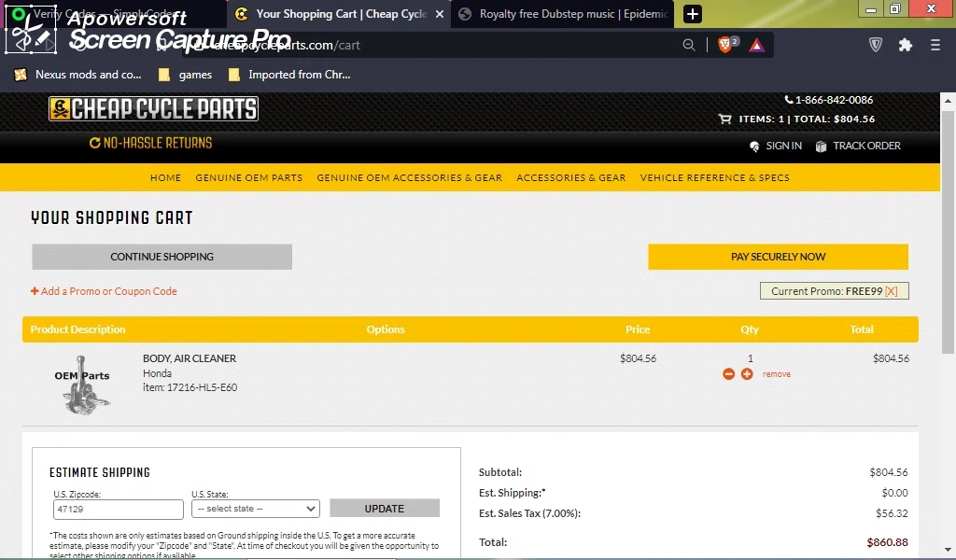This screenshot has width=956, height=560.
Task: Click the Est. Sales Tax value $56.32
Action: pos(892,513)
